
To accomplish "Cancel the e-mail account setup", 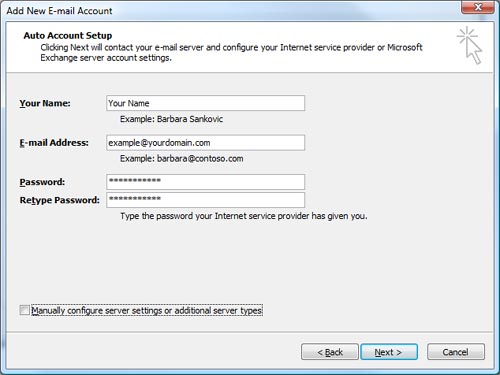I will (x=456, y=352).
